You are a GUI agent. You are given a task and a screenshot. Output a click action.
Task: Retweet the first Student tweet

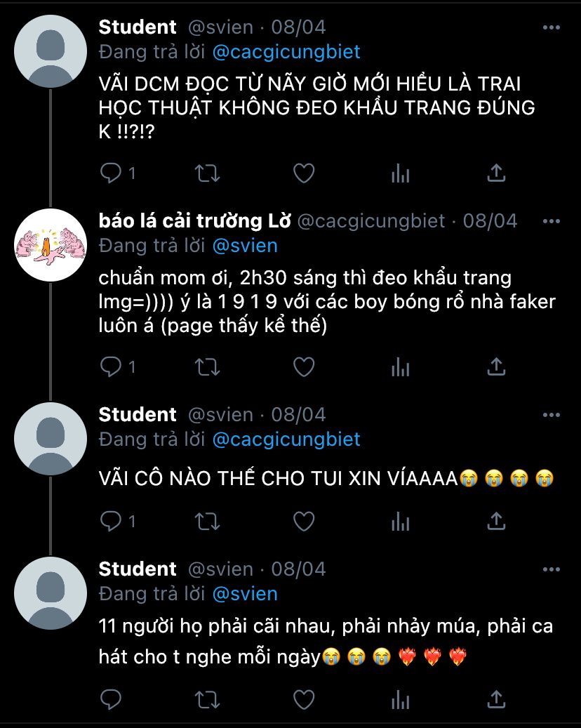pos(207,173)
